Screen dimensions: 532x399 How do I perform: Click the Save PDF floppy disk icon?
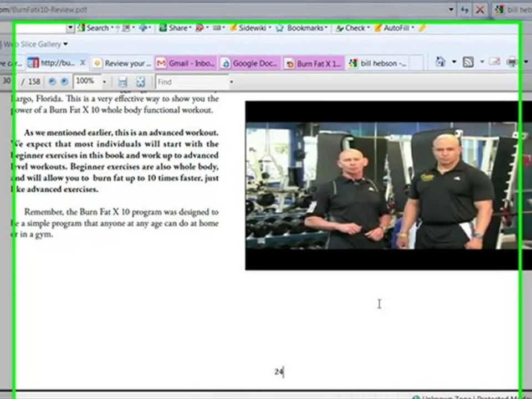122,82
